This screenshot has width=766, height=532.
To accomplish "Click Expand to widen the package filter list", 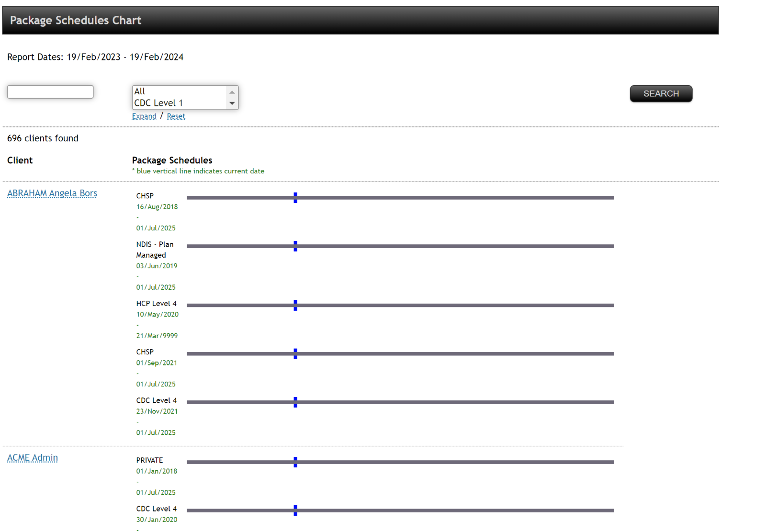I will tap(144, 116).
